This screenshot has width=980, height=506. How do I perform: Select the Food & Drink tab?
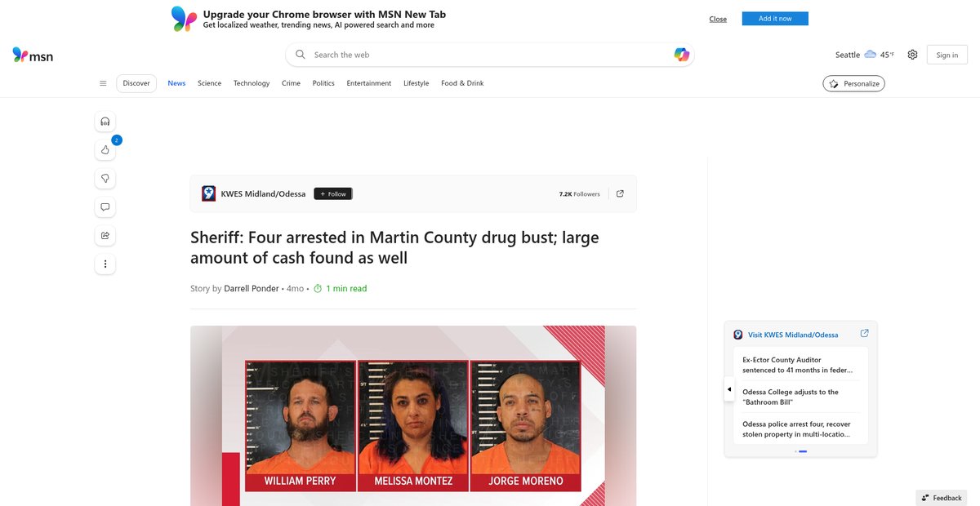click(462, 83)
